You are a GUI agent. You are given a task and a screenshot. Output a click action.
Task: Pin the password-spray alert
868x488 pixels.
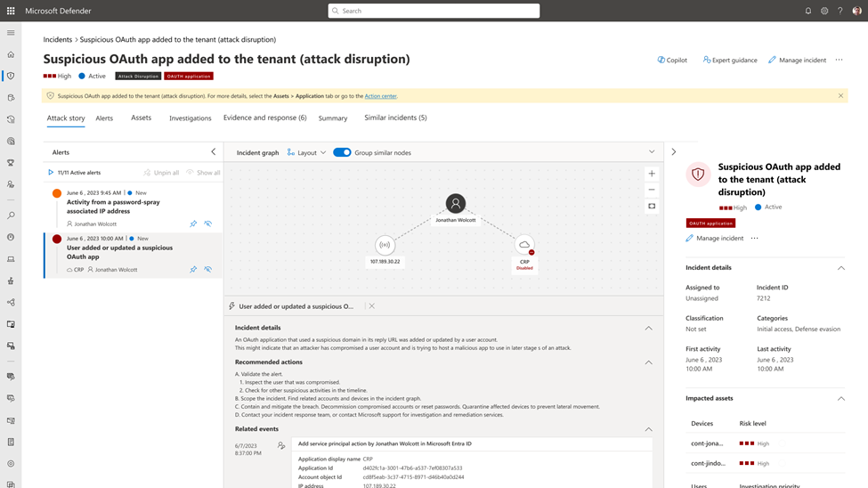coord(193,224)
